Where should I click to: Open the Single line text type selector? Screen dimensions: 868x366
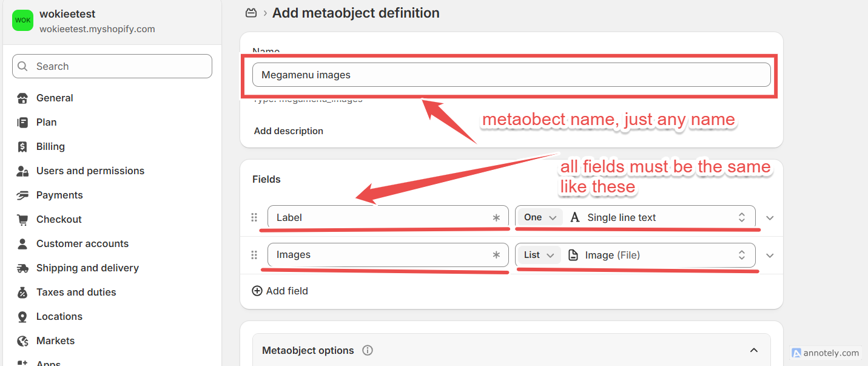[658, 217]
